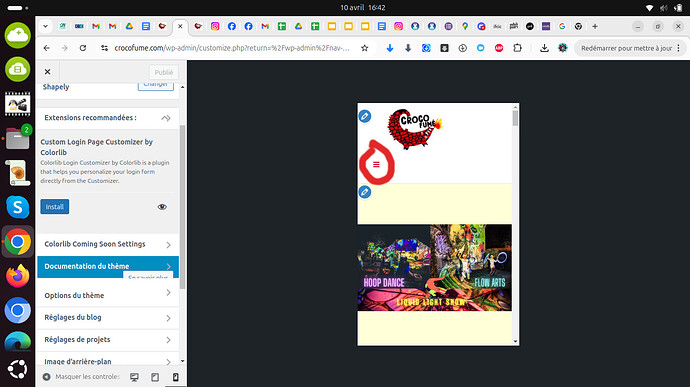This screenshot has width=690, height=387.
Task: Click the Hoop Dance banner image
Action: [x=434, y=268]
